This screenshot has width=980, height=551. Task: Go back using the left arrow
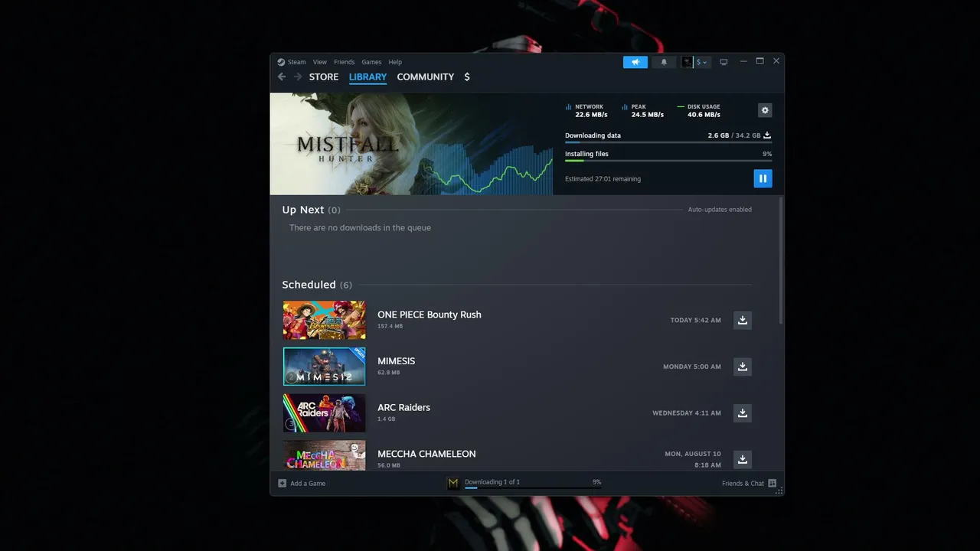click(282, 77)
